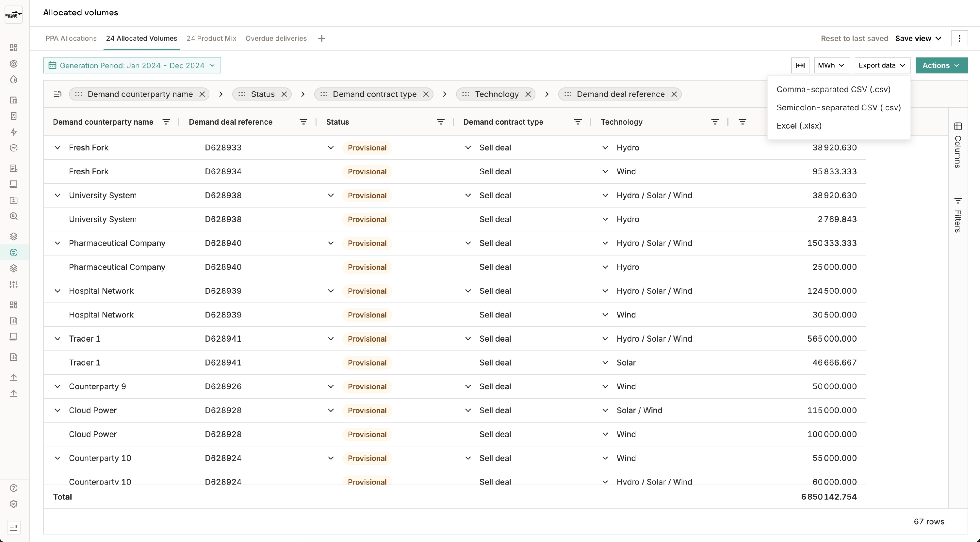980x542 pixels.
Task: Open the Generation Period date selector
Action: [x=132, y=65]
